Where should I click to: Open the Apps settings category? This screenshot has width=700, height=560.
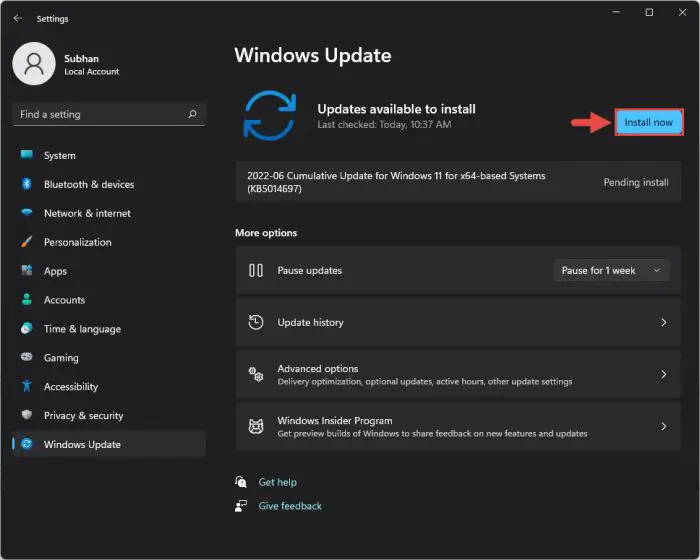[x=55, y=271]
